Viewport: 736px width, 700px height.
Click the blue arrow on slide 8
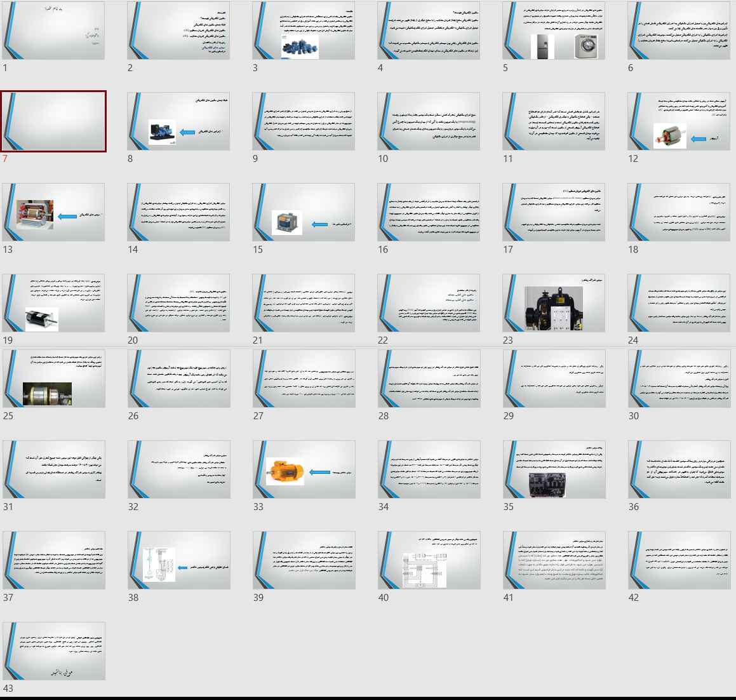pos(187,132)
